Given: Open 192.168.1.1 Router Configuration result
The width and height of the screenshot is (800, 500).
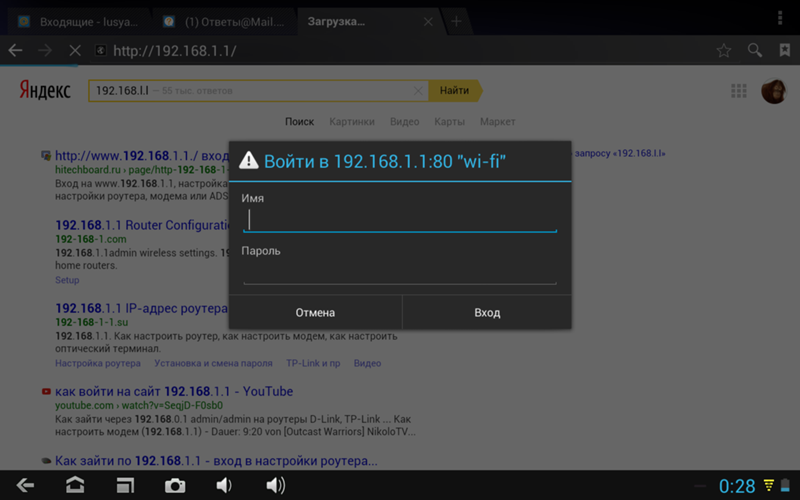Looking at the screenshot, I should coord(143,225).
